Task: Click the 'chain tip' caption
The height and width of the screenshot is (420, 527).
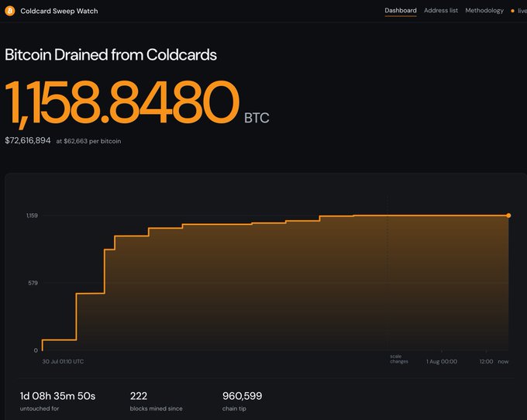Action: 234,408
